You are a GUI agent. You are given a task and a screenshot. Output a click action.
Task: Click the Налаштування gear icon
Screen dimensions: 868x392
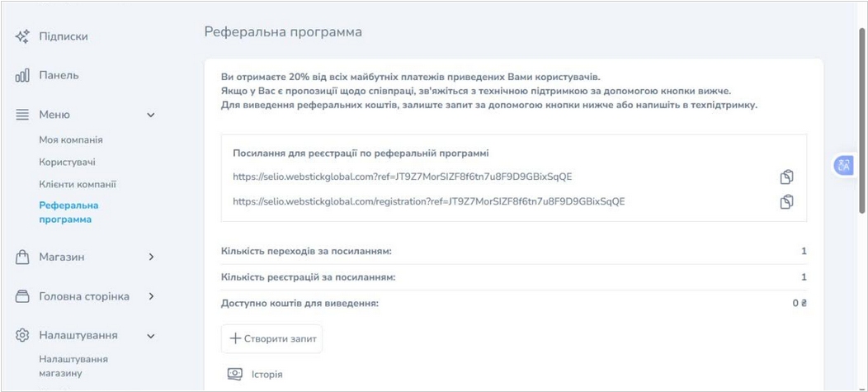[x=23, y=336]
